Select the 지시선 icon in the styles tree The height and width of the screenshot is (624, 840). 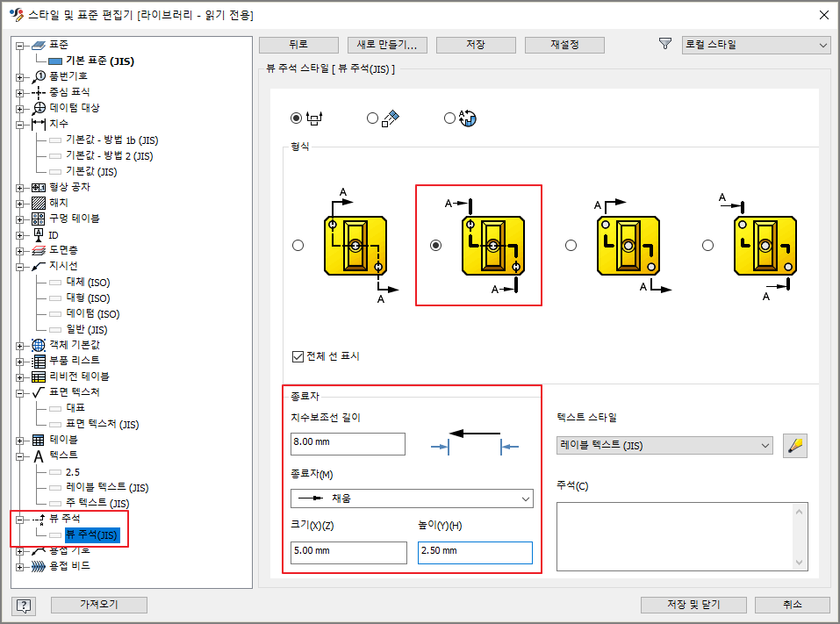tap(37, 266)
